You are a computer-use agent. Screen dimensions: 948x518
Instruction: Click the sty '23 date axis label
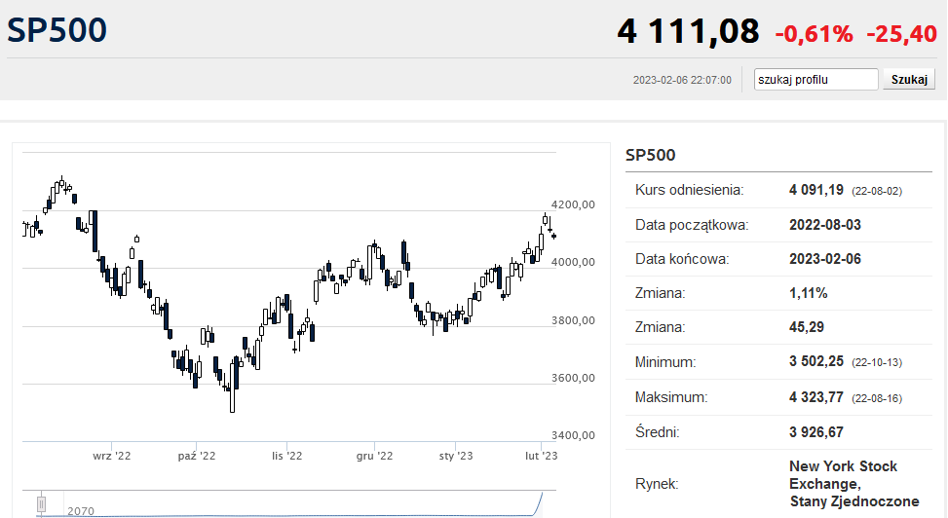(x=456, y=456)
